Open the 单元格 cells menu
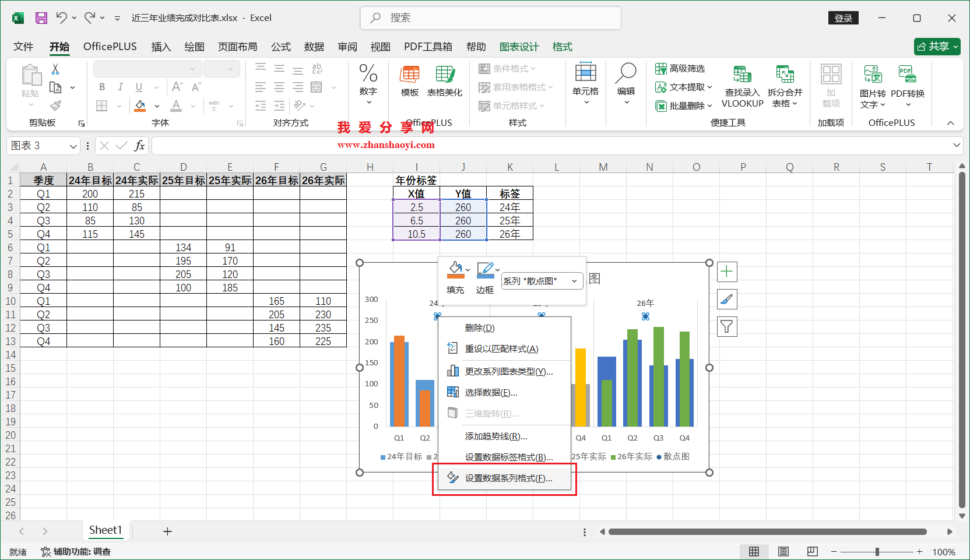 [x=585, y=84]
